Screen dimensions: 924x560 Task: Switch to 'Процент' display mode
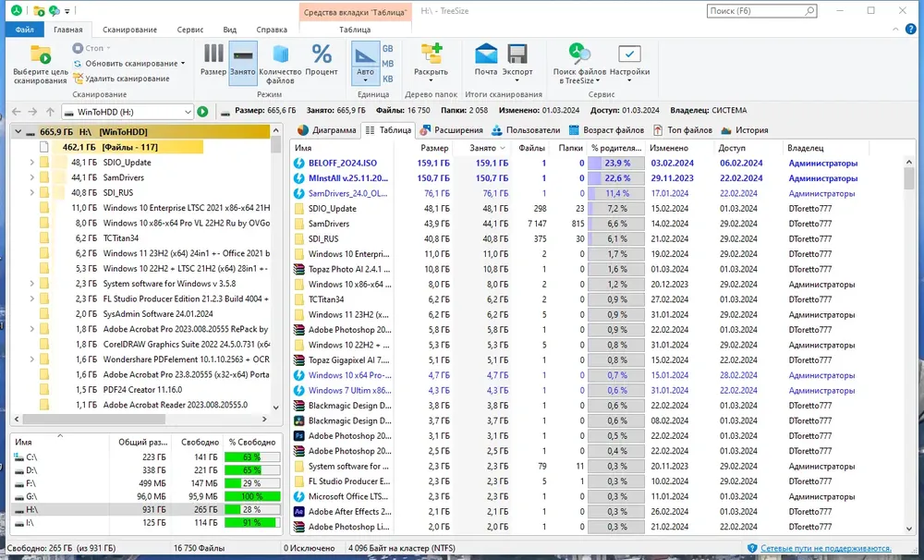[322, 55]
